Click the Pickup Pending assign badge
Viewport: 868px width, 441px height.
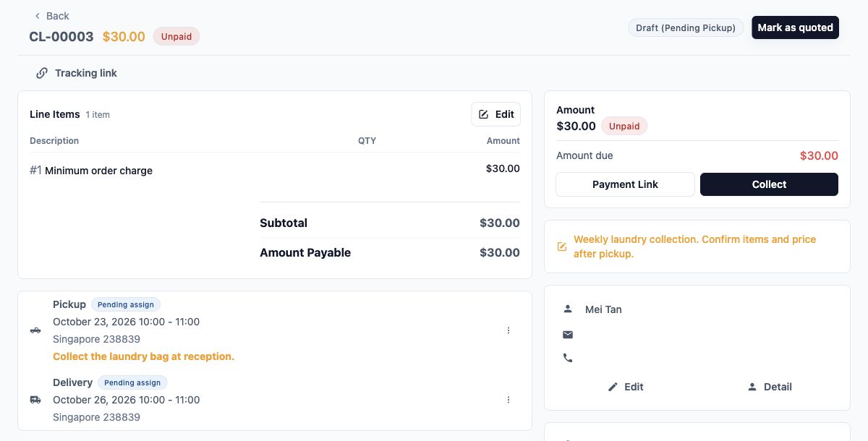(126, 304)
